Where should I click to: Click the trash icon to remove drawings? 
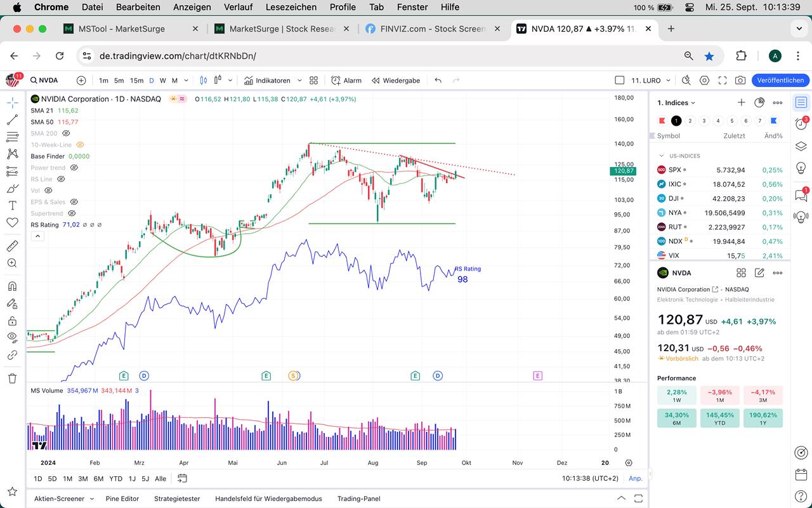(x=12, y=378)
